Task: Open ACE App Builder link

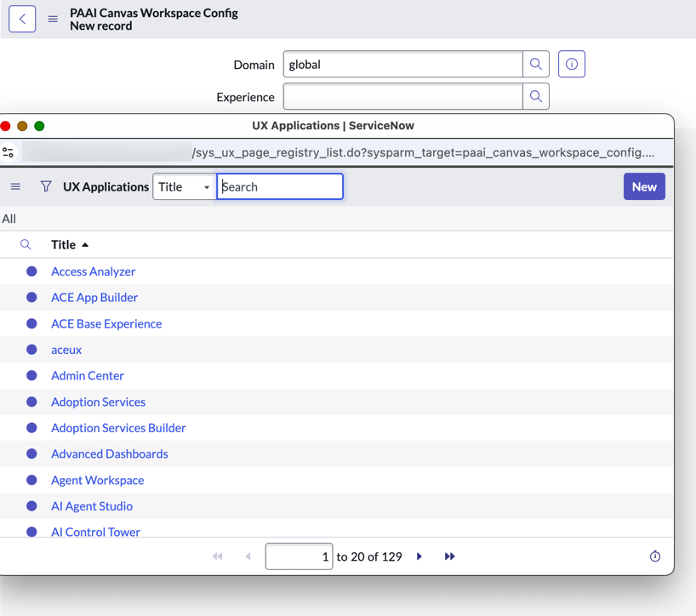Action: [x=94, y=297]
